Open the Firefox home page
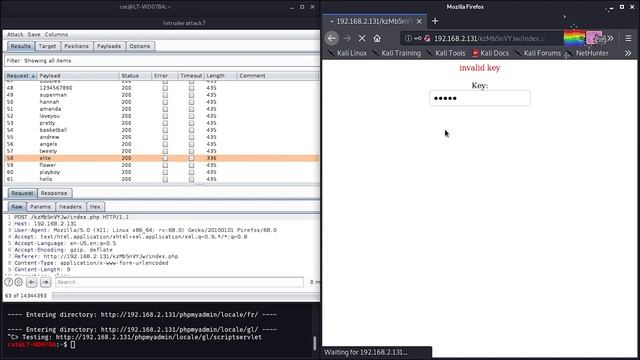This screenshot has width=640, height=360. pos(377,38)
